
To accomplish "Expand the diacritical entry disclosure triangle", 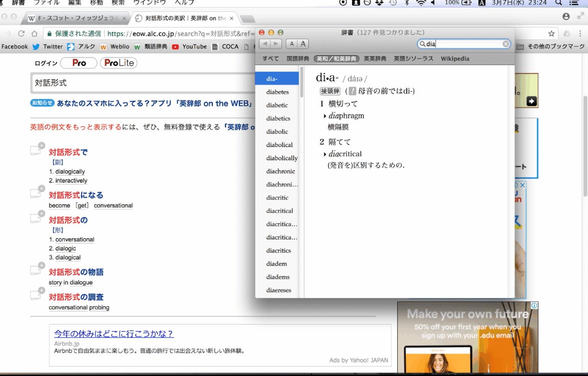I will tap(325, 154).
